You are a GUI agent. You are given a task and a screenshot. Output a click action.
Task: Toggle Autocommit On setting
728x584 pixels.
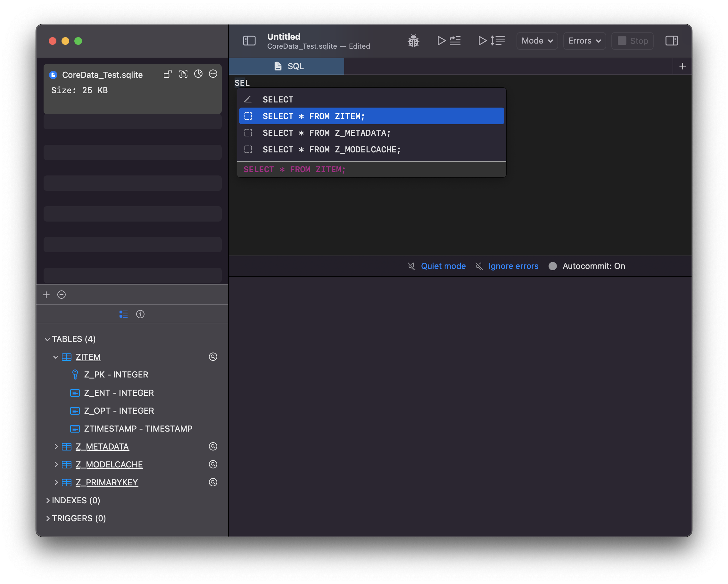[x=553, y=266]
